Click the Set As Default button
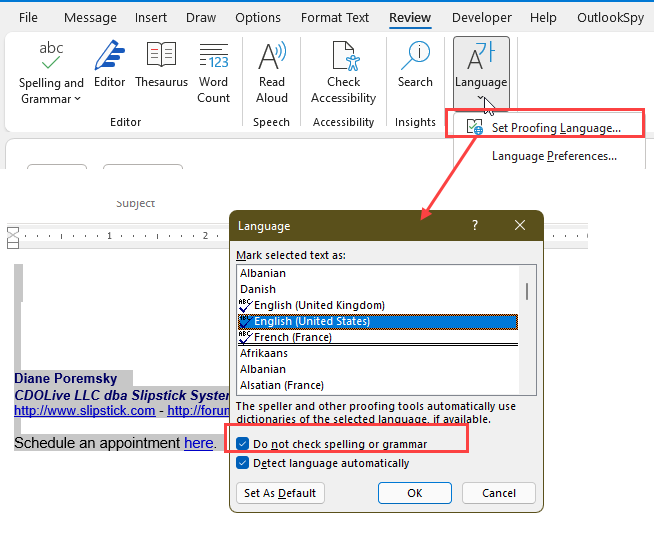 point(280,493)
